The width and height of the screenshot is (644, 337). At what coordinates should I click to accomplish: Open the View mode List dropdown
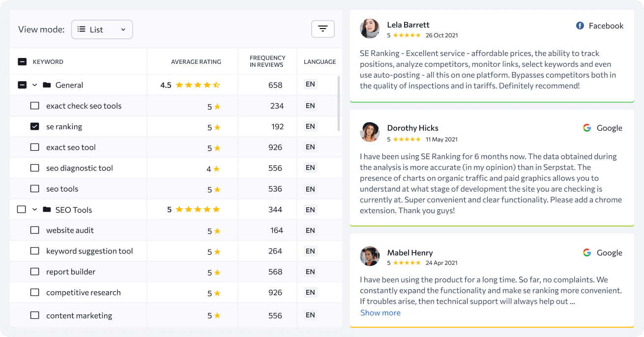[102, 29]
